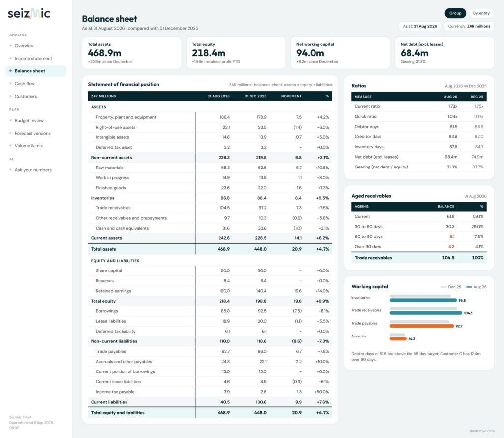Select Work in progress row
This screenshot has height=438, width=504.
pos(210,178)
